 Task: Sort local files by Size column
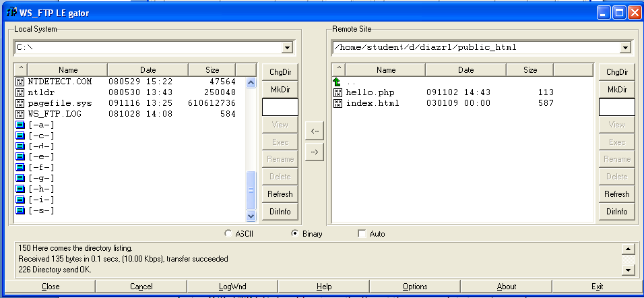tap(212, 69)
